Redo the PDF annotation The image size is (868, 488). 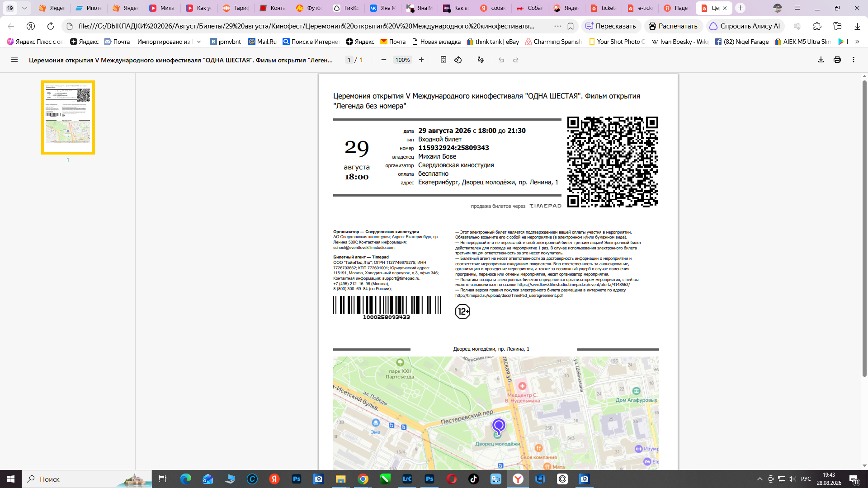(516, 60)
